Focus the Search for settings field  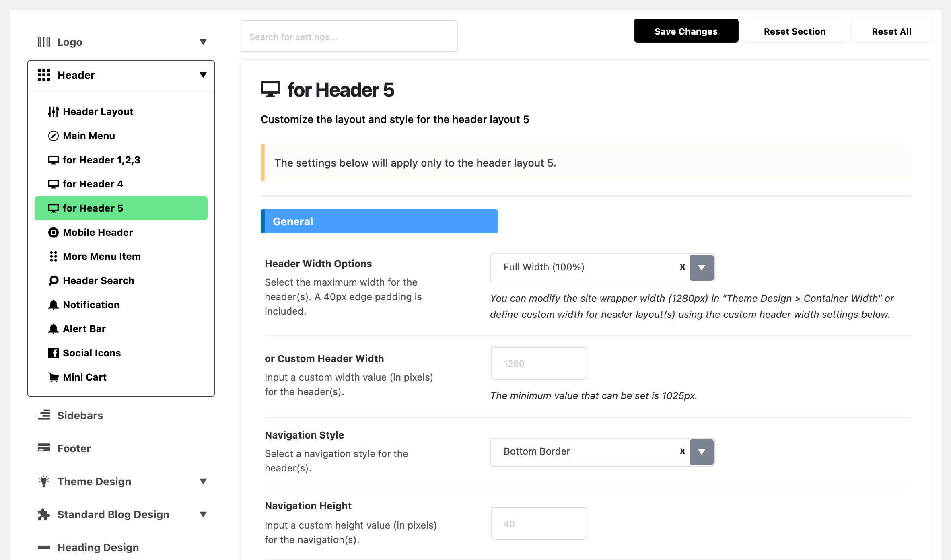349,37
